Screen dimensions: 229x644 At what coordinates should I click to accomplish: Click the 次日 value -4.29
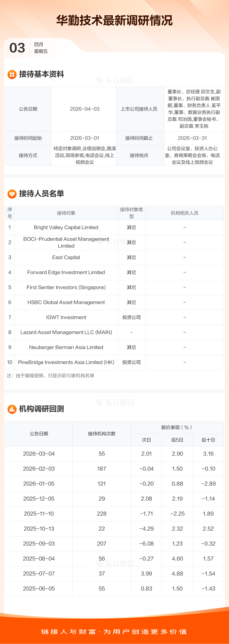click(146, 529)
